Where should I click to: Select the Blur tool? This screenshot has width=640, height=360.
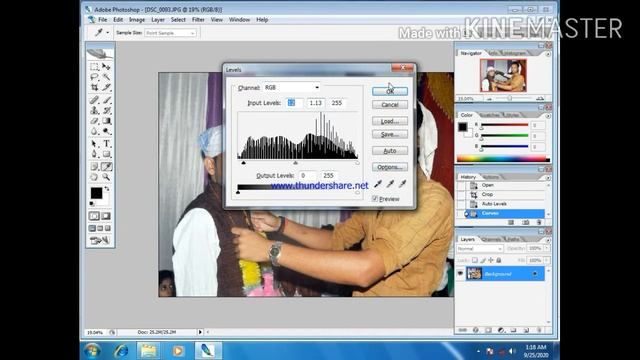pyautogui.click(x=94, y=131)
